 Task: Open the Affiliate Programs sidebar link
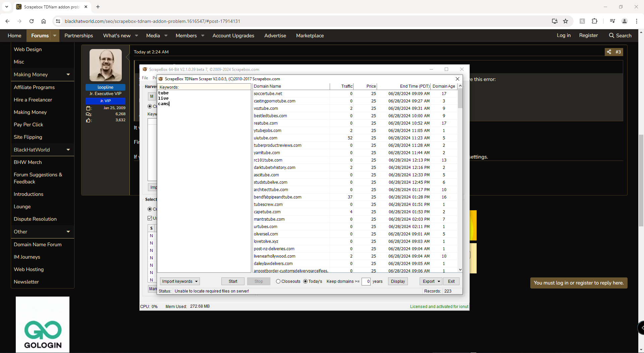click(34, 87)
